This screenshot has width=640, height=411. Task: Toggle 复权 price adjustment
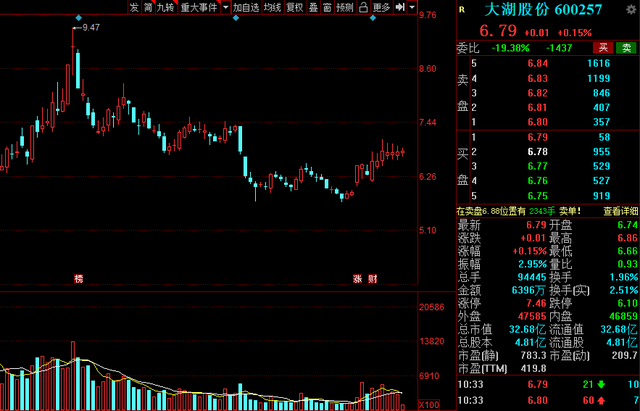click(295, 7)
